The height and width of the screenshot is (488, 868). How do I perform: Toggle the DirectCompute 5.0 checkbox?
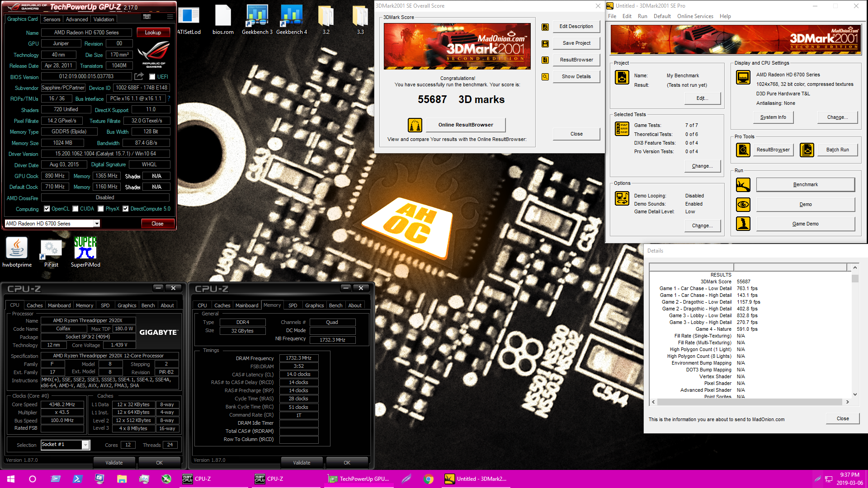point(126,209)
